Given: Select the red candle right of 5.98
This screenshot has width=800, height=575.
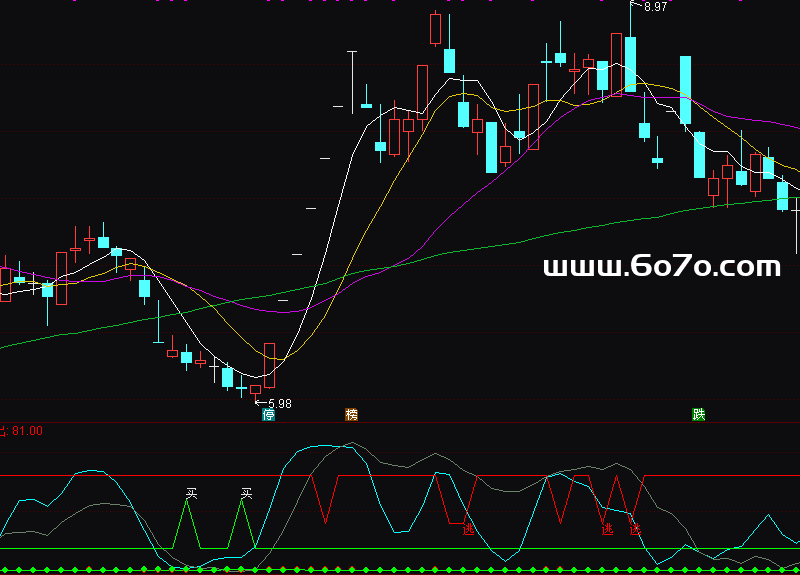Looking at the screenshot, I should click(x=269, y=365).
